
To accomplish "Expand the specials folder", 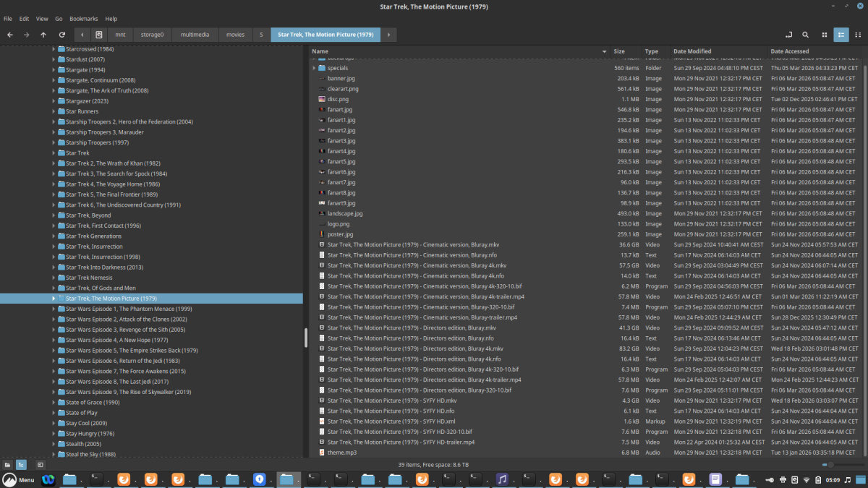I will click(x=313, y=68).
